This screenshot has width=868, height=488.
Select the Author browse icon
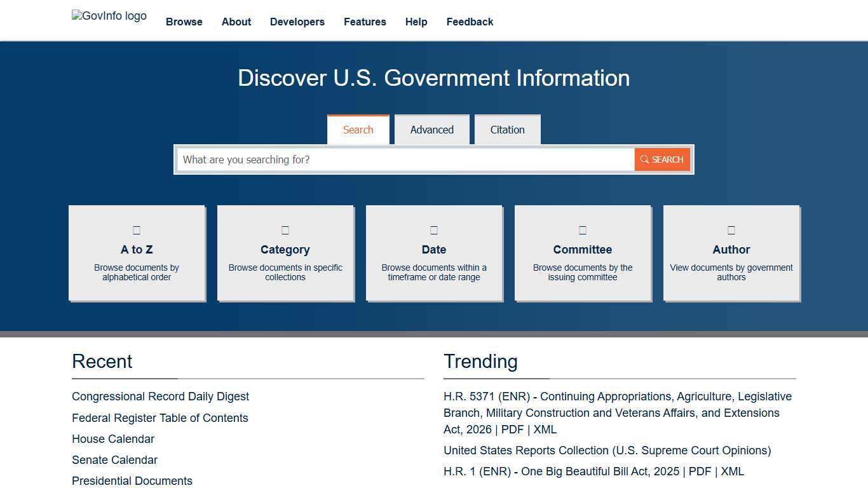(731, 230)
